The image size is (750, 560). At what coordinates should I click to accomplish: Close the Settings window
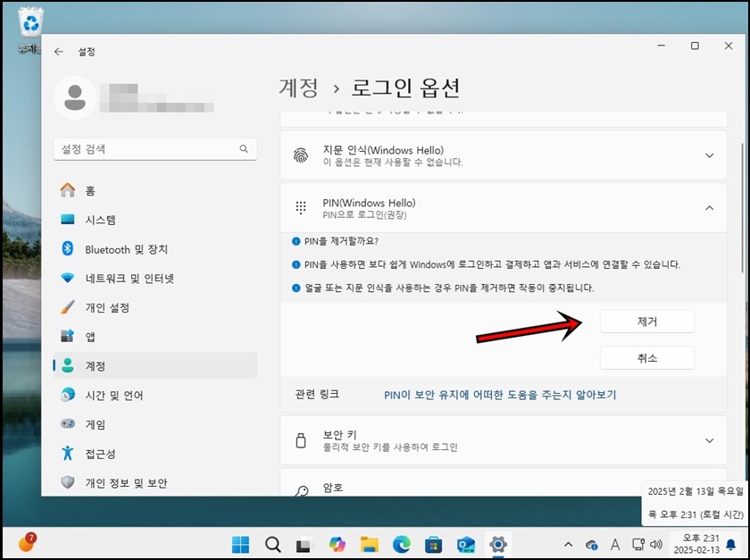click(x=729, y=46)
